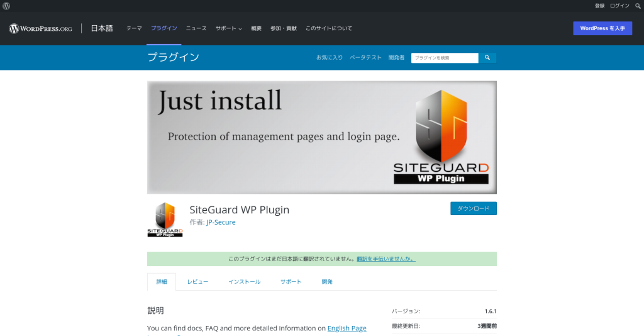The height and width of the screenshot is (336, 644).
Task: Open 参加・貢献 menu item
Action: (x=284, y=28)
